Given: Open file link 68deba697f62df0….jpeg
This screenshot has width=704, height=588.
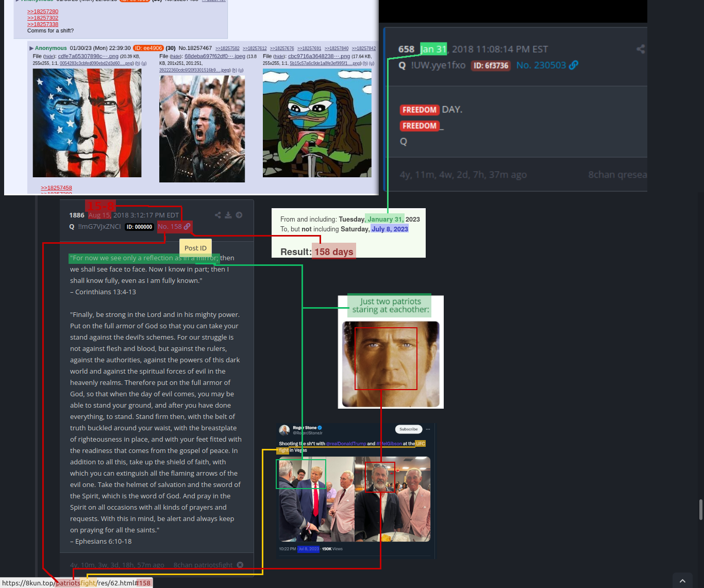Looking at the screenshot, I should pos(215,56).
